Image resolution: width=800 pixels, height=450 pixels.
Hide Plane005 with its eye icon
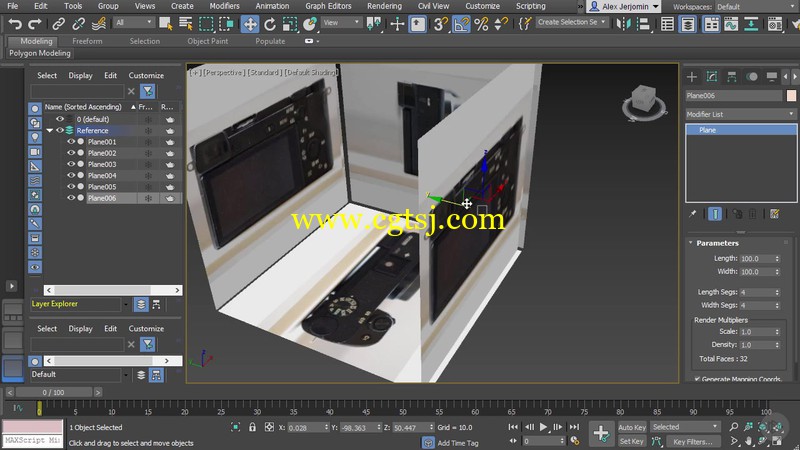pos(71,187)
